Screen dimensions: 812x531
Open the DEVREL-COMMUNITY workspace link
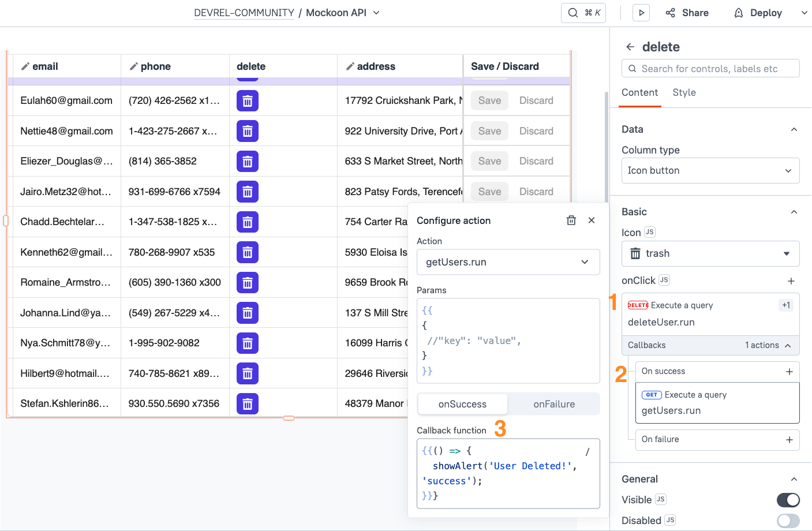[x=244, y=13]
